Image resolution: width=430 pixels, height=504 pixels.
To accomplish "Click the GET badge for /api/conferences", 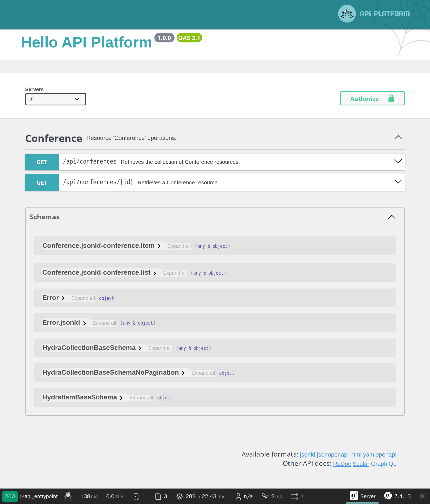I will (x=42, y=162).
